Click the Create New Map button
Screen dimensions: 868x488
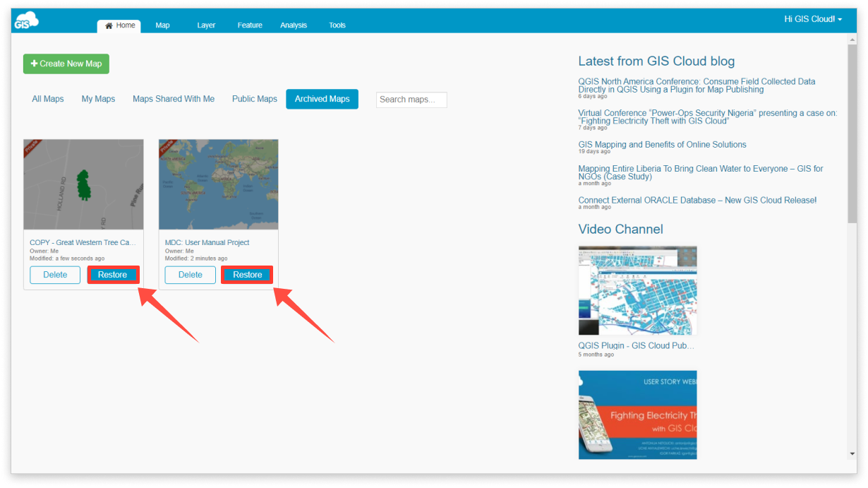click(x=66, y=64)
